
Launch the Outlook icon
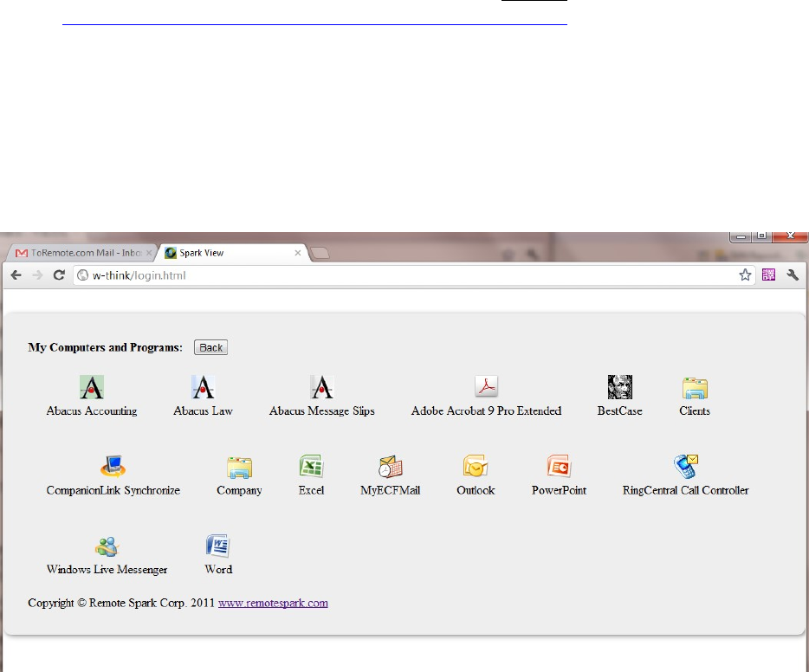[476, 466]
